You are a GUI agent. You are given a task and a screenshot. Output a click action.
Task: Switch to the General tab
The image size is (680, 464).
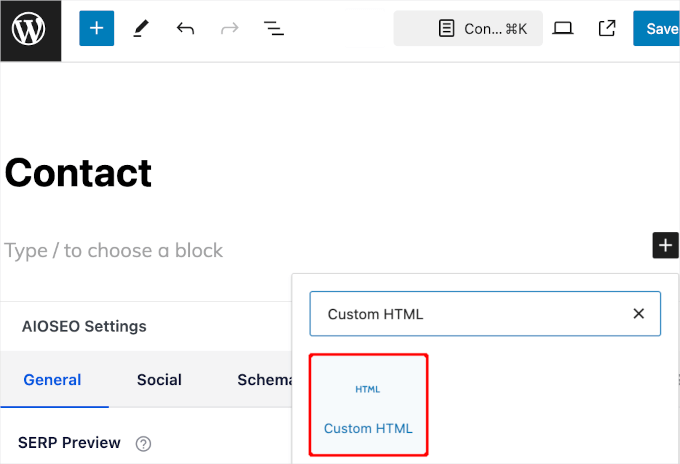(52, 380)
